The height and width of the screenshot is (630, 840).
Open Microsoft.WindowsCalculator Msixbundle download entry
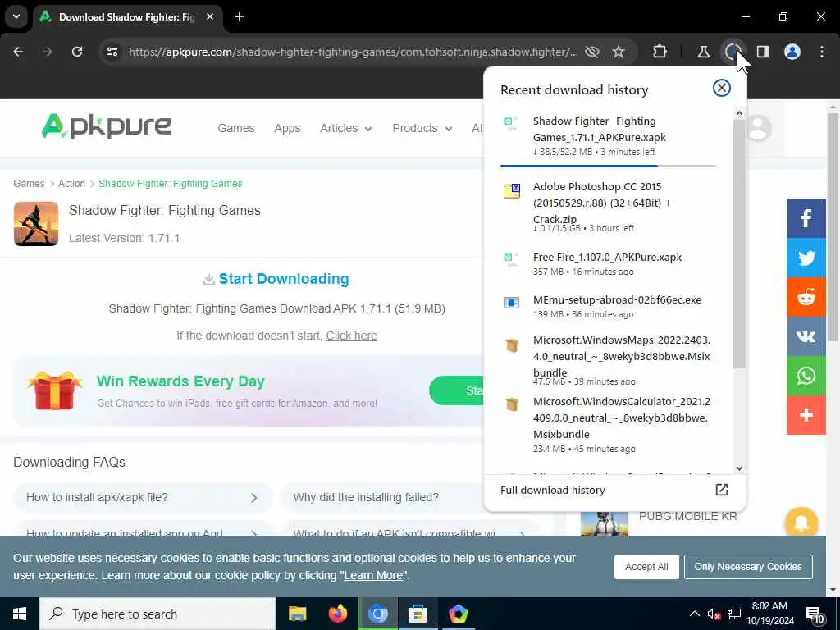[608, 424]
